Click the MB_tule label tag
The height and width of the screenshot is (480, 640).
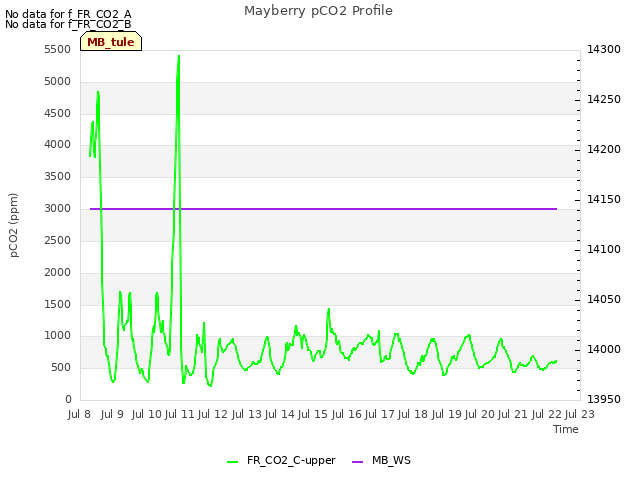pos(111,42)
